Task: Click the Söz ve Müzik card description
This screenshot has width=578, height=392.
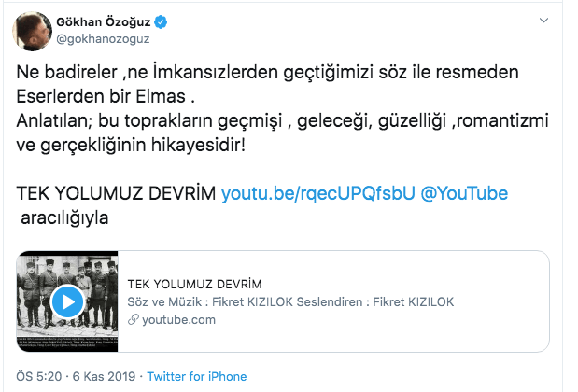Action: [289, 301]
